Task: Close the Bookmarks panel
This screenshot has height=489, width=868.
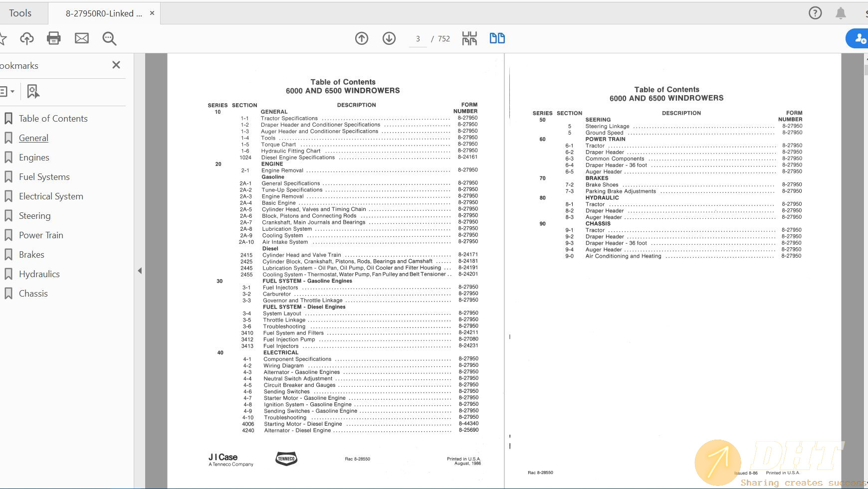Action: tap(116, 65)
